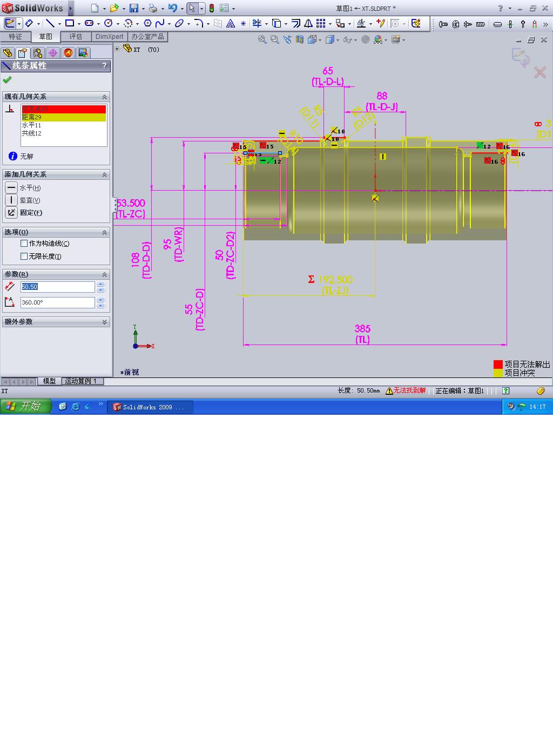Click the line properties help question mark
Screen dimensions: 553x756
tap(104, 66)
